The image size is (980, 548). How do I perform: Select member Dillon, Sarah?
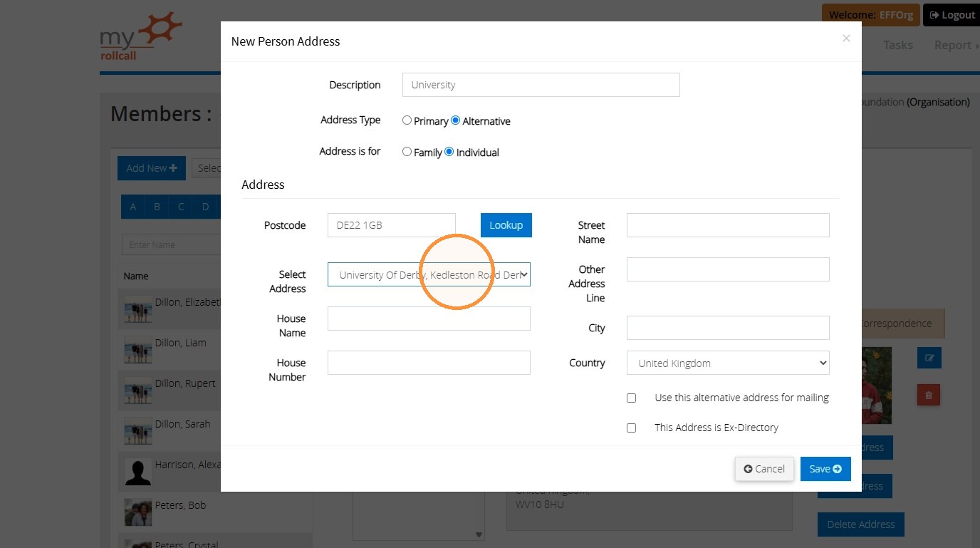click(183, 424)
